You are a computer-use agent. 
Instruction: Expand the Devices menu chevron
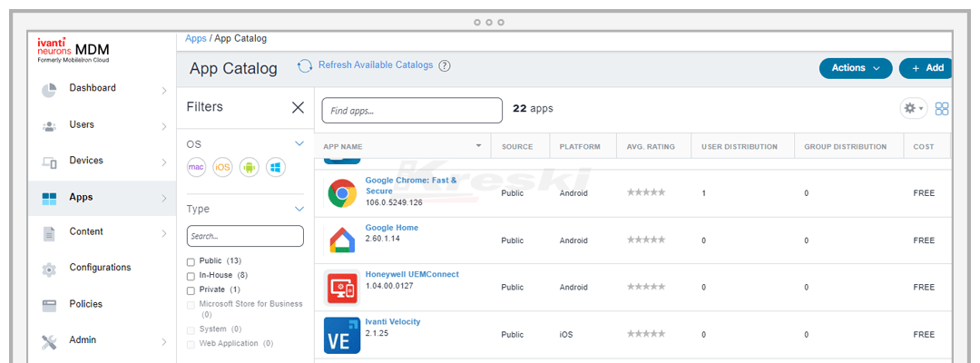click(x=163, y=162)
